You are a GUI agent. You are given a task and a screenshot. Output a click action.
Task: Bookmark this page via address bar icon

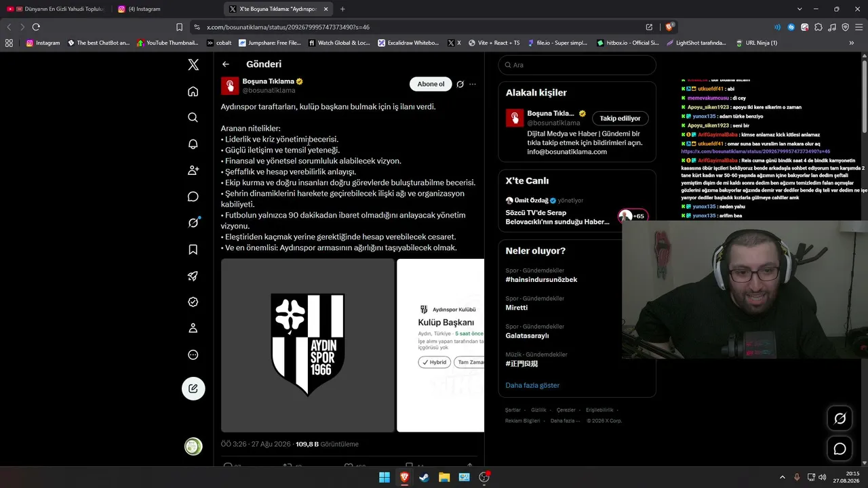(179, 27)
